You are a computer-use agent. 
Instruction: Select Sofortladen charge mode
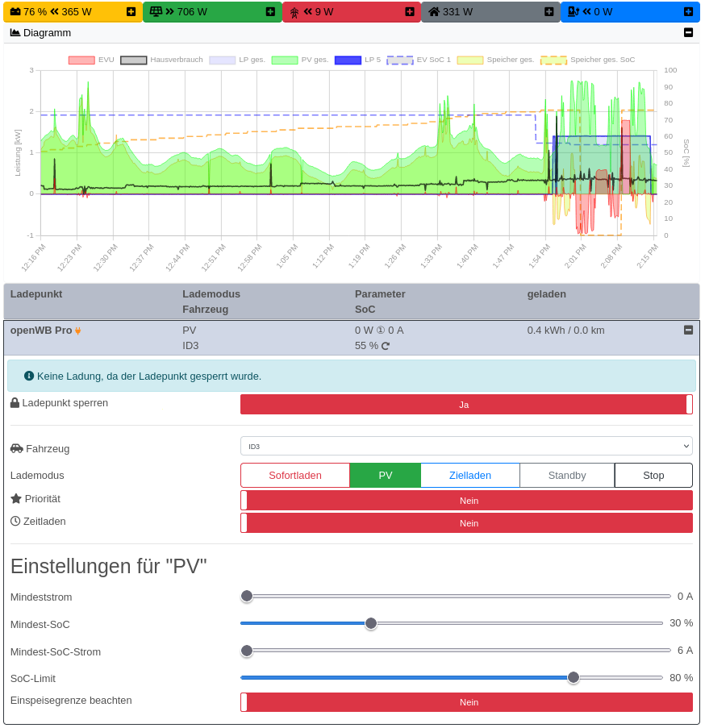(x=295, y=476)
